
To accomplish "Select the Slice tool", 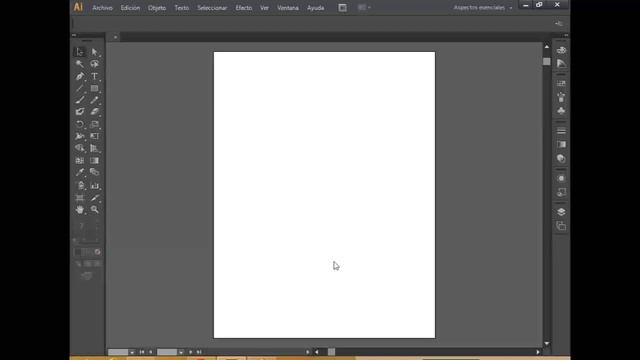I will (94, 198).
